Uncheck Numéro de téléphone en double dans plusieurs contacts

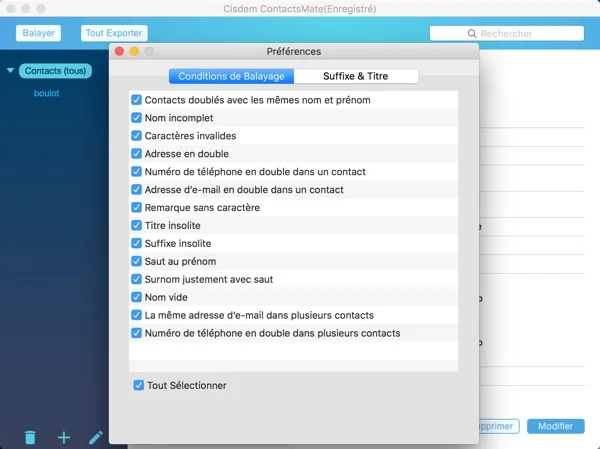pos(136,333)
